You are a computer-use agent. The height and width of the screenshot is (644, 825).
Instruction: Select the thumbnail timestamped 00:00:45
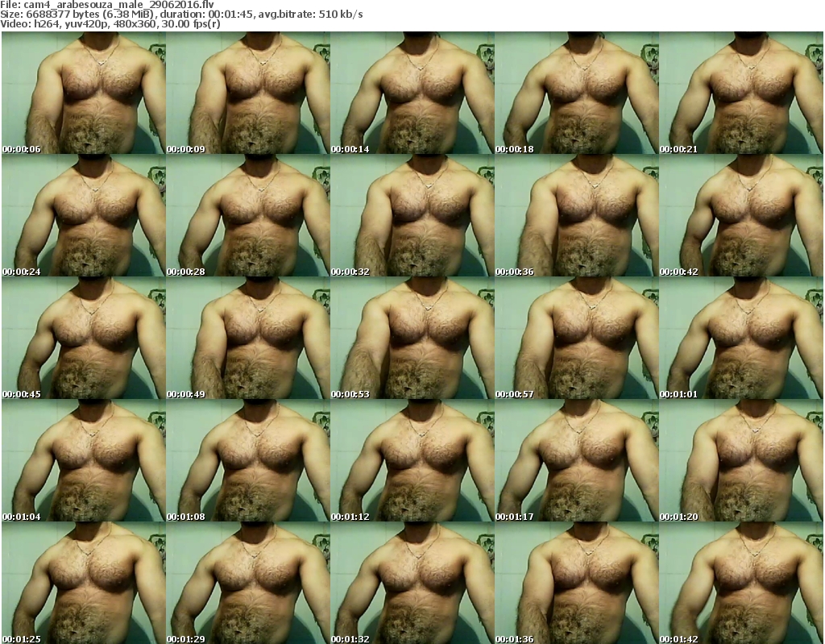point(84,338)
